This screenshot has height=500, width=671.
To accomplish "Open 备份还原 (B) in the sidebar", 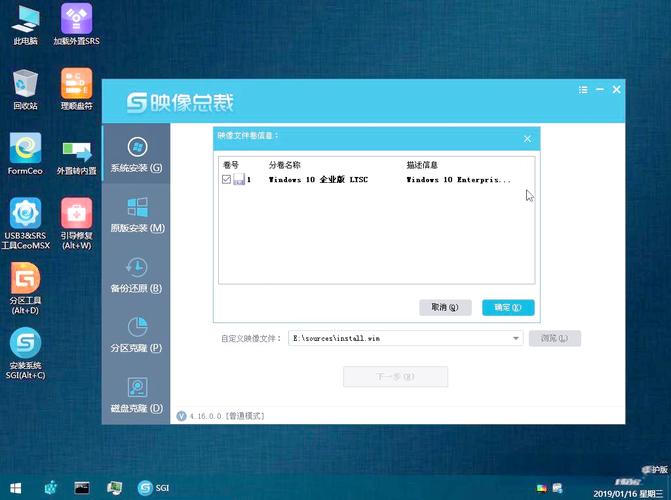I will (x=136, y=275).
